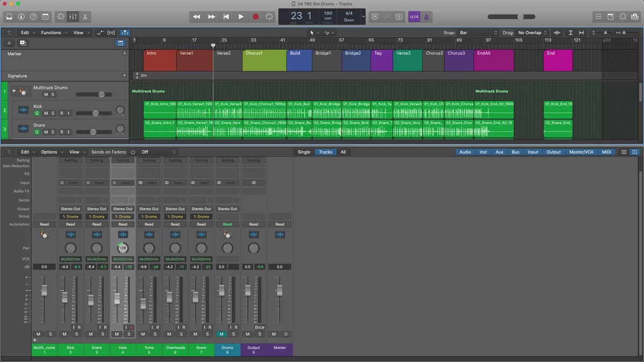
Task: Toggle the Mixer button in the control bar
Action: coord(73,17)
